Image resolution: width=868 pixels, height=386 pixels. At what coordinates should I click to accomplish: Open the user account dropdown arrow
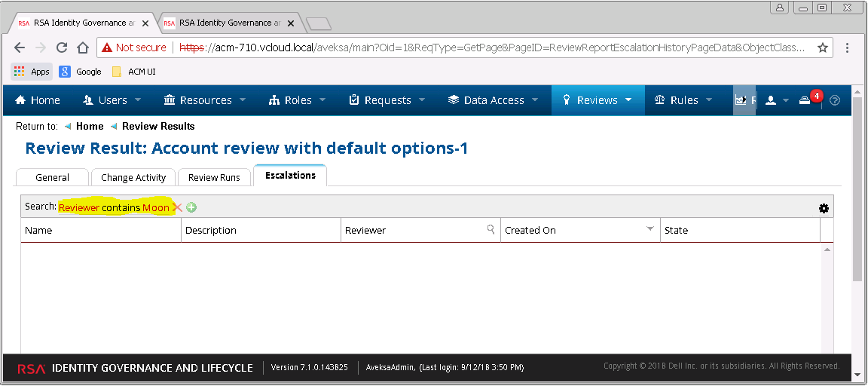[x=786, y=101]
